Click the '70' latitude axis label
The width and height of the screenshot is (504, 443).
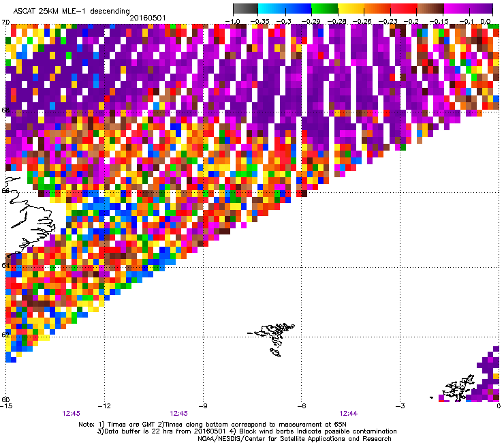click(x=5, y=22)
